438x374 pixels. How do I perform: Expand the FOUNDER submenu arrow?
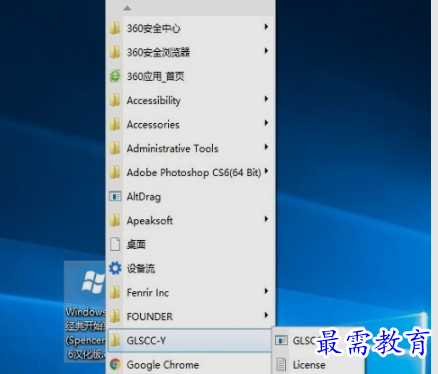[266, 315]
